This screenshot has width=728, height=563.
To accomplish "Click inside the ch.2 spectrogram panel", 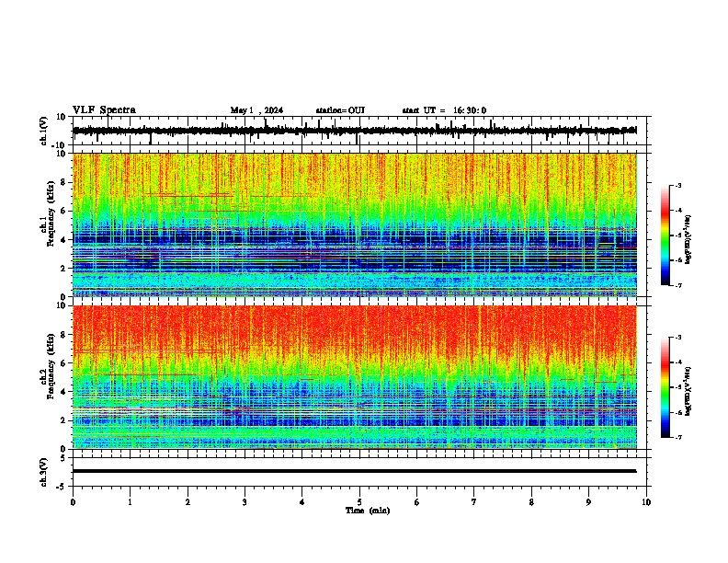I will [354, 377].
